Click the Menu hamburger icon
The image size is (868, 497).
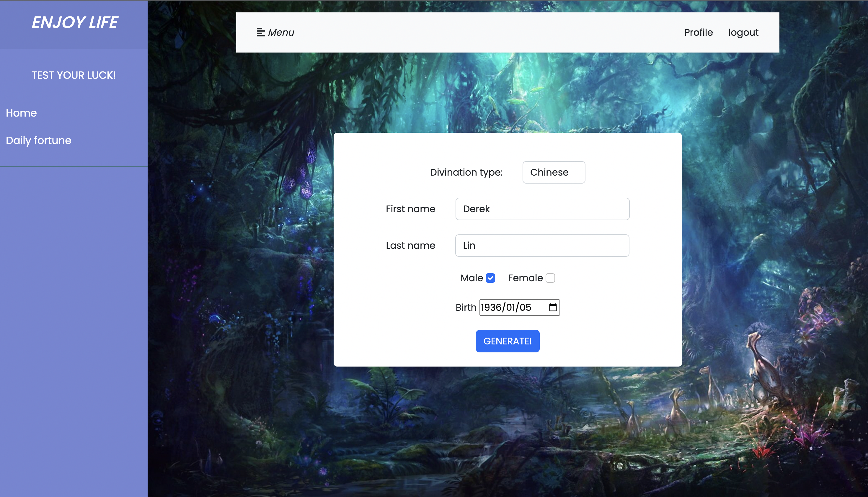[260, 32]
